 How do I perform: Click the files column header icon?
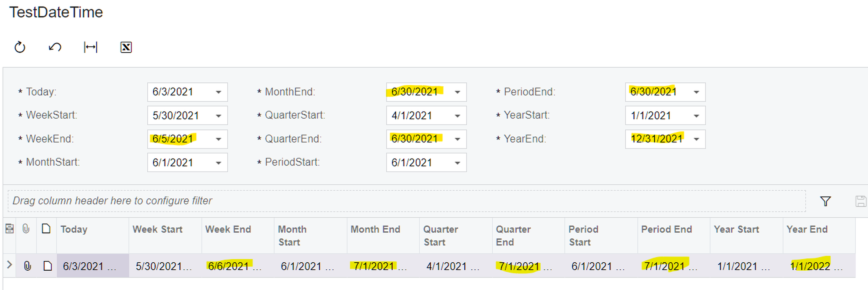(x=26, y=229)
